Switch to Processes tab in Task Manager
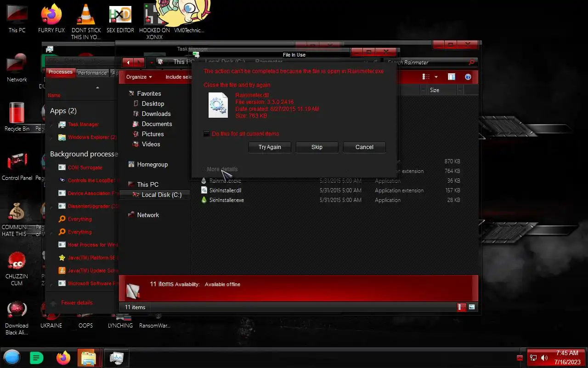 (x=60, y=72)
